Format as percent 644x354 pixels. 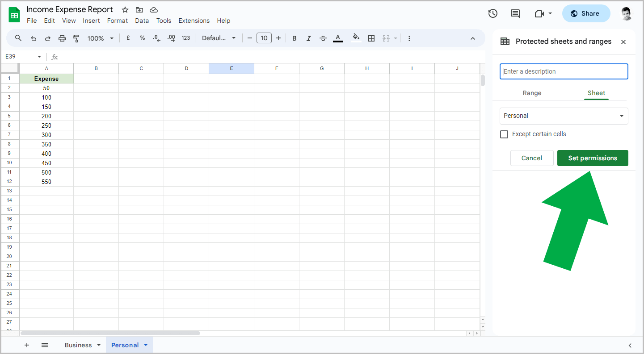(142, 38)
